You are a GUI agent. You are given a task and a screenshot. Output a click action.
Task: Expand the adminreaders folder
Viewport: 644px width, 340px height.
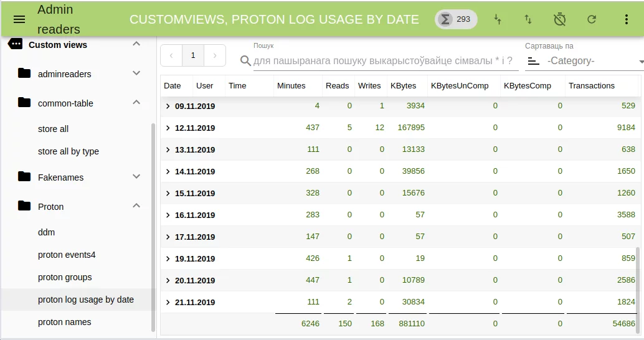click(x=136, y=73)
